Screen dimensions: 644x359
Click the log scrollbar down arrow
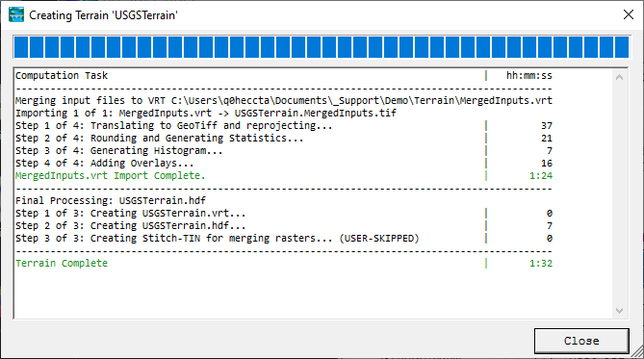(619, 311)
